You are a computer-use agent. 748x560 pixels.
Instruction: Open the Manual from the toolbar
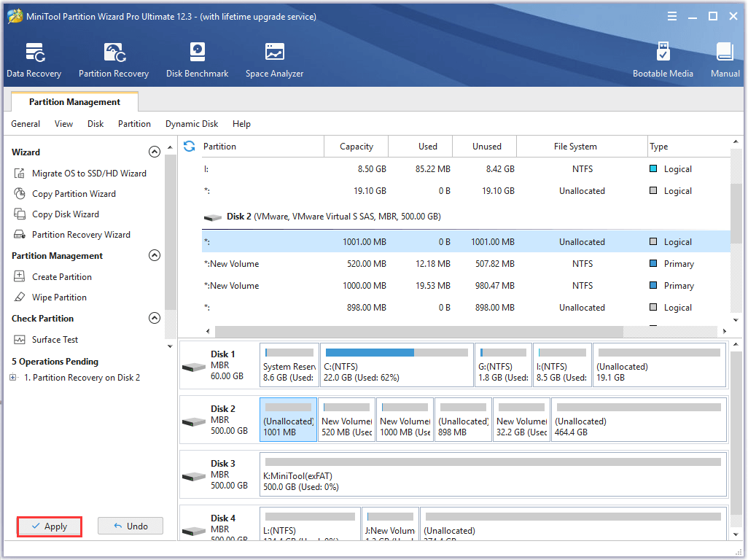(x=724, y=58)
